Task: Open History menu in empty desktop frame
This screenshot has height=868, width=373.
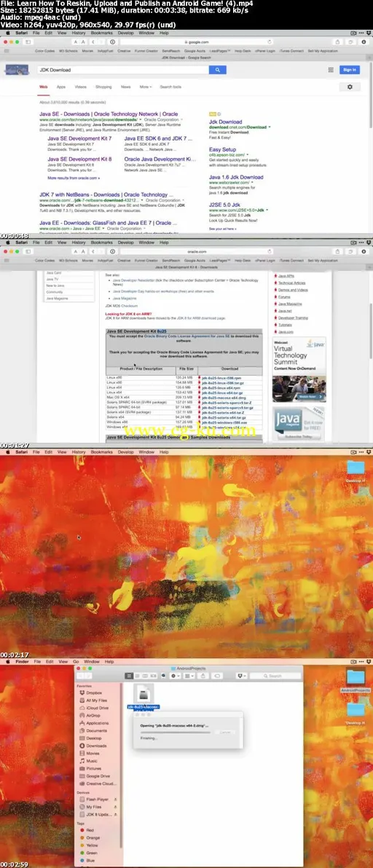Action: (x=79, y=452)
